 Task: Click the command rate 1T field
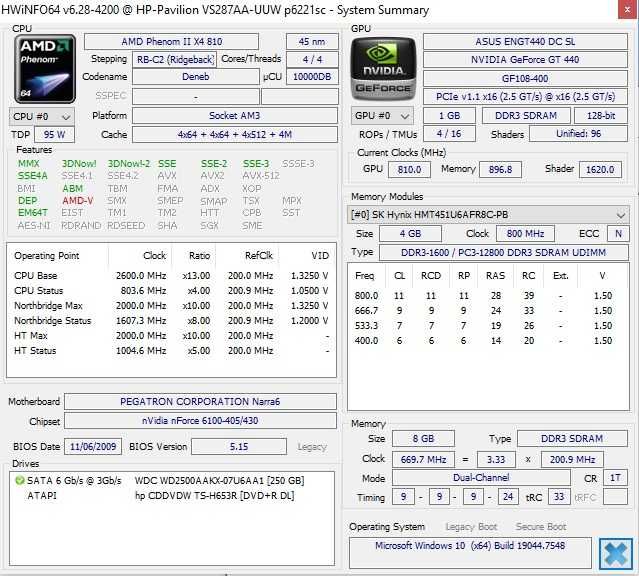coord(615,478)
